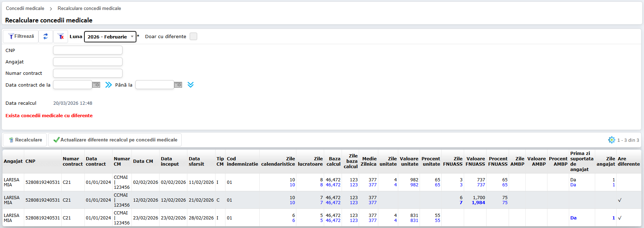Collapse filters with double down chevron
The height and width of the screenshot is (228, 644).
pyautogui.click(x=191, y=85)
